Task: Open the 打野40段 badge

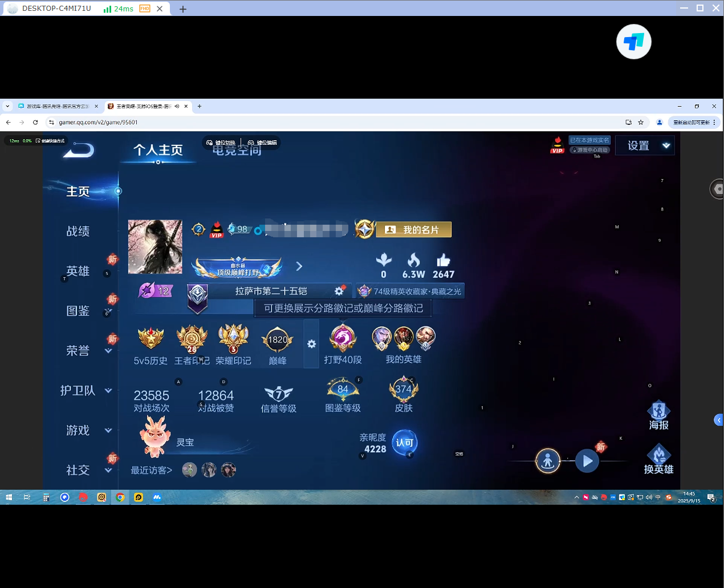Action: click(343, 344)
